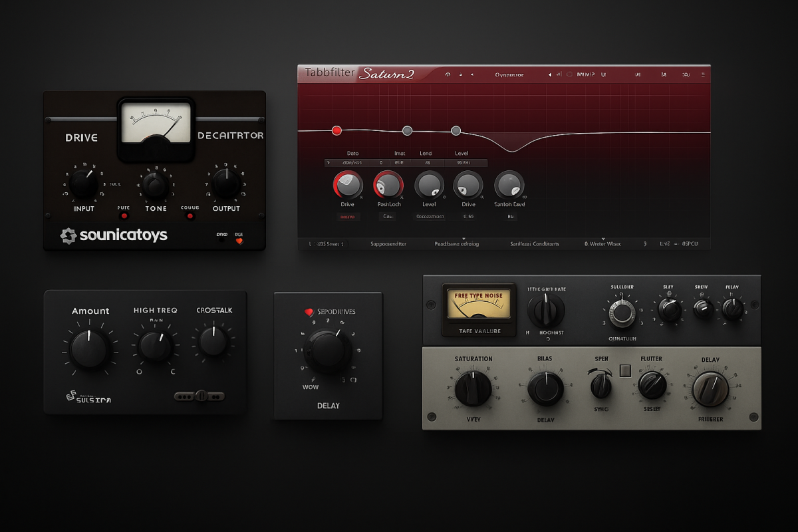
Task: Expand the style selector under the first Drive knob
Action: pyautogui.click(x=348, y=217)
